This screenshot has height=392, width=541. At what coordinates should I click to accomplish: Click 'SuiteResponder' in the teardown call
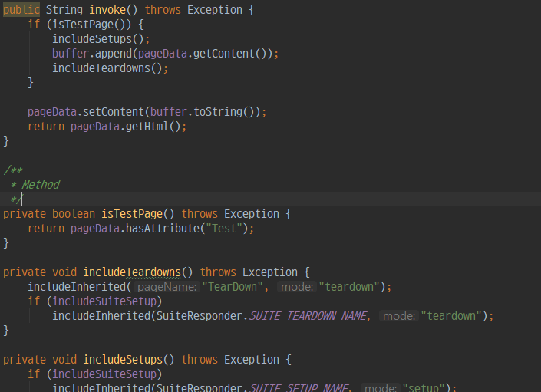199,316
